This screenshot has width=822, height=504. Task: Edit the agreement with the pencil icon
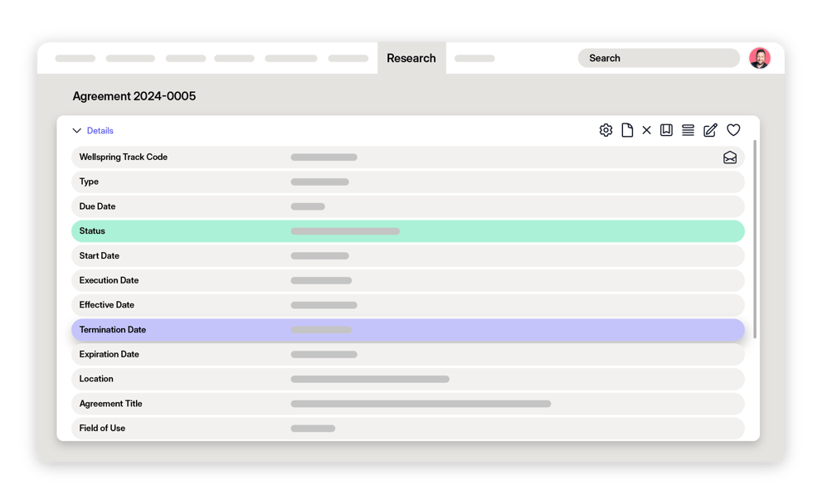[x=710, y=130]
